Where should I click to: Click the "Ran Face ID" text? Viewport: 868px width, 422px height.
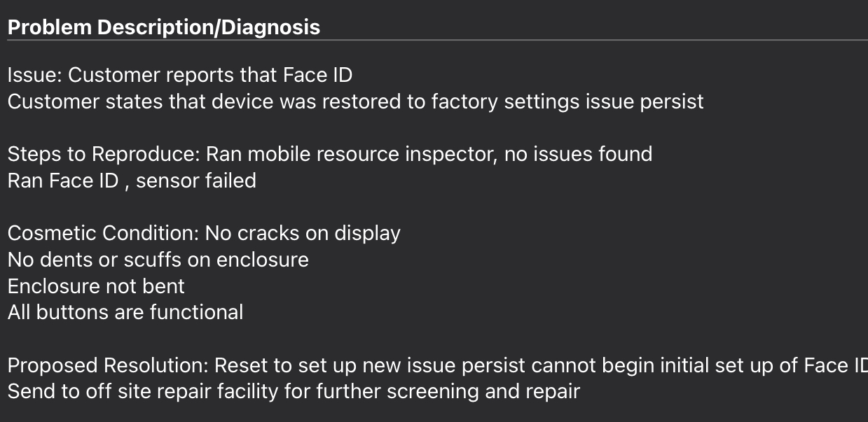tap(63, 181)
